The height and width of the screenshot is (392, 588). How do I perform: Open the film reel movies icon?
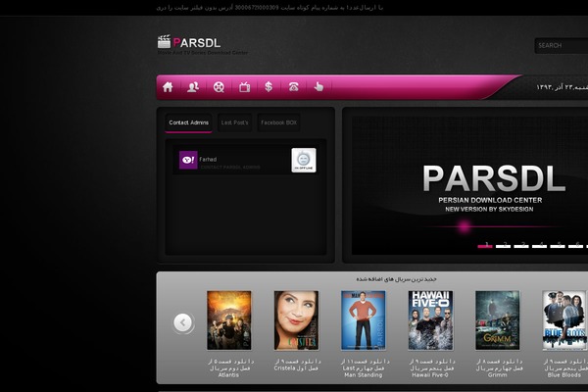pos(219,87)
